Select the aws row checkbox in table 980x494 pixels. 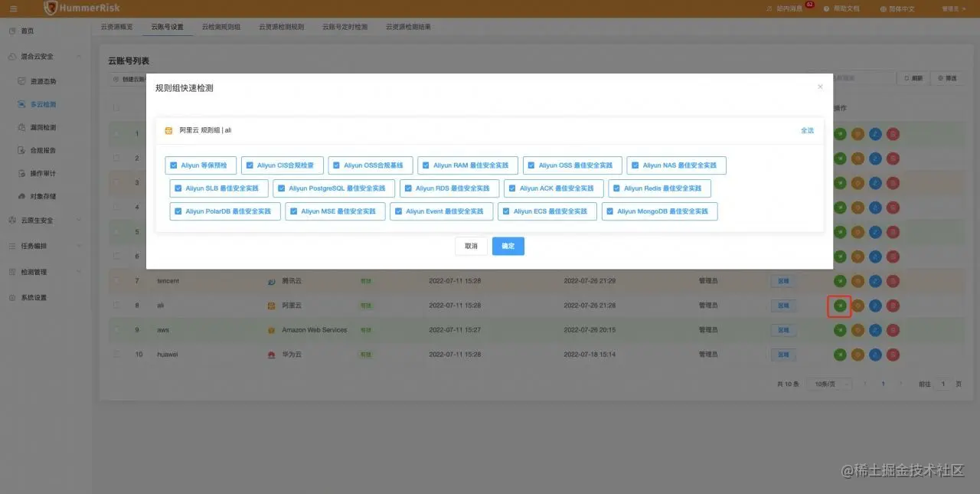116,330
